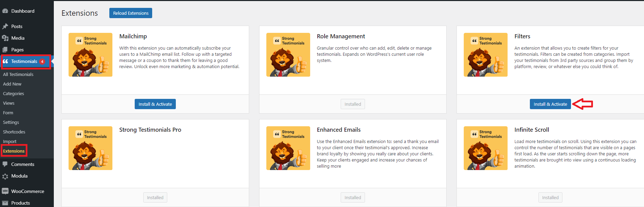Click the Filters extension lion thumbnail
The height and width of the screenshot is (207, 644).
tap(486, 55)
